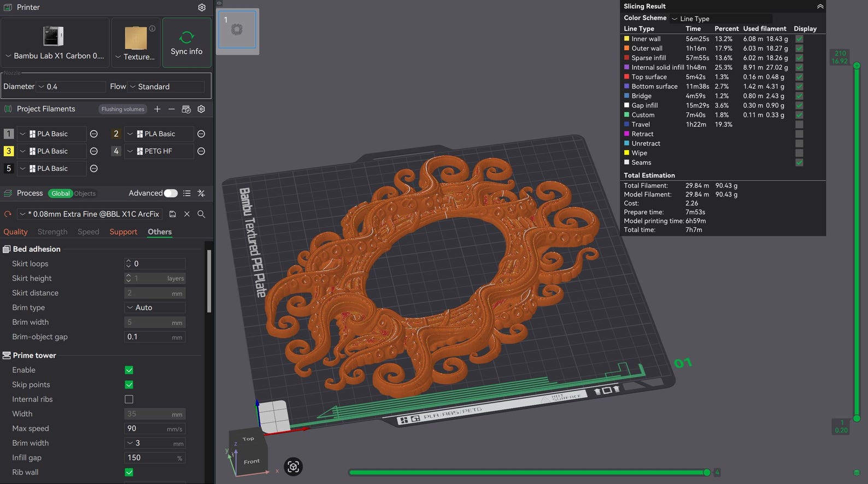Open the Flow Standard dropdown
This screenshot has width=868, height=484.
tap(166, 86)
